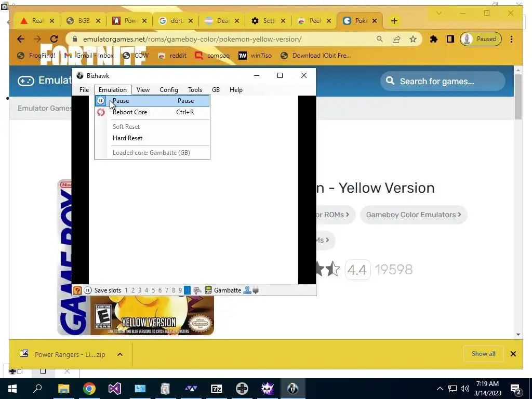Click the zoom magnifier icon in address bar
The image size is (532, 399).
click(380, 39)
